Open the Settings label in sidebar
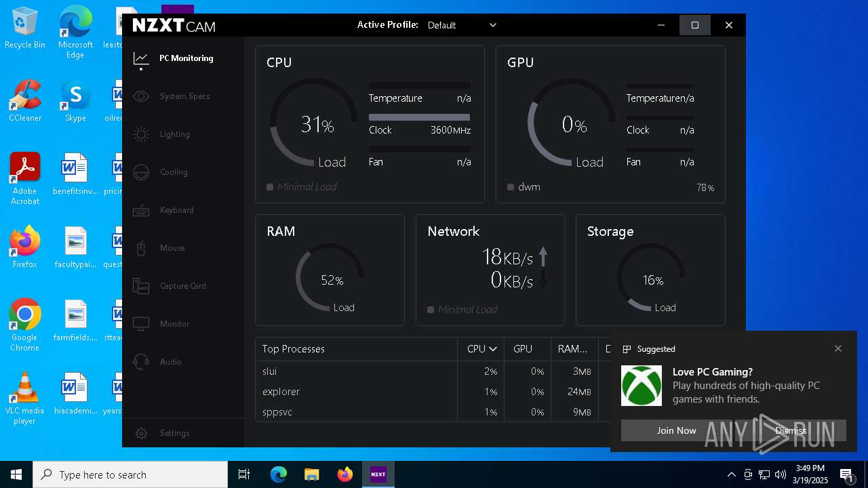 pyautogui.click(x=174, y=433)
